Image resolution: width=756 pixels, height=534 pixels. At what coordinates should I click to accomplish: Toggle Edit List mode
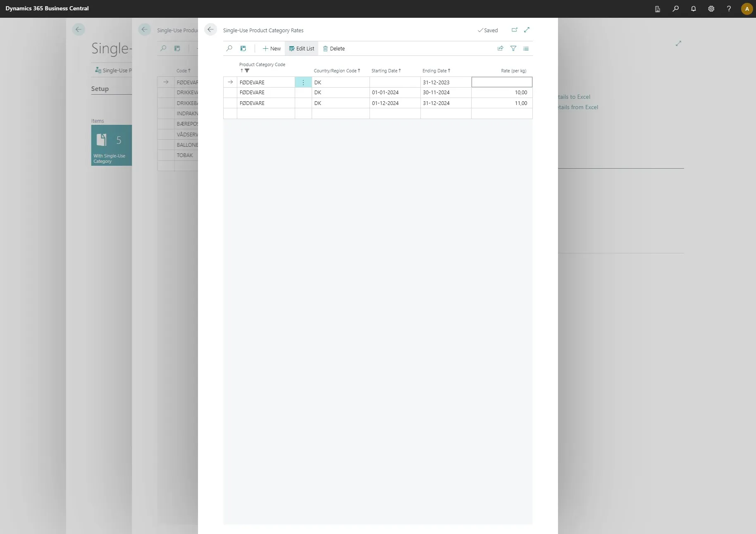click(x=301, y=48)
